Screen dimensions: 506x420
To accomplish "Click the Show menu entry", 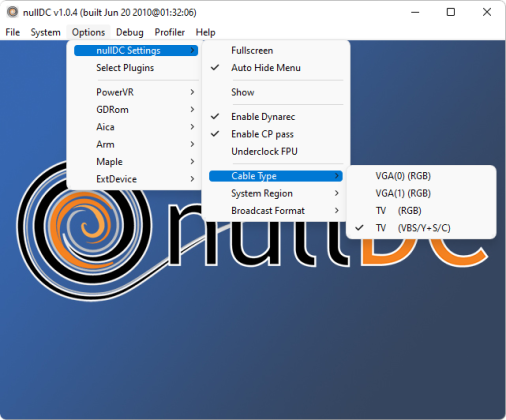I will [276, 92].
